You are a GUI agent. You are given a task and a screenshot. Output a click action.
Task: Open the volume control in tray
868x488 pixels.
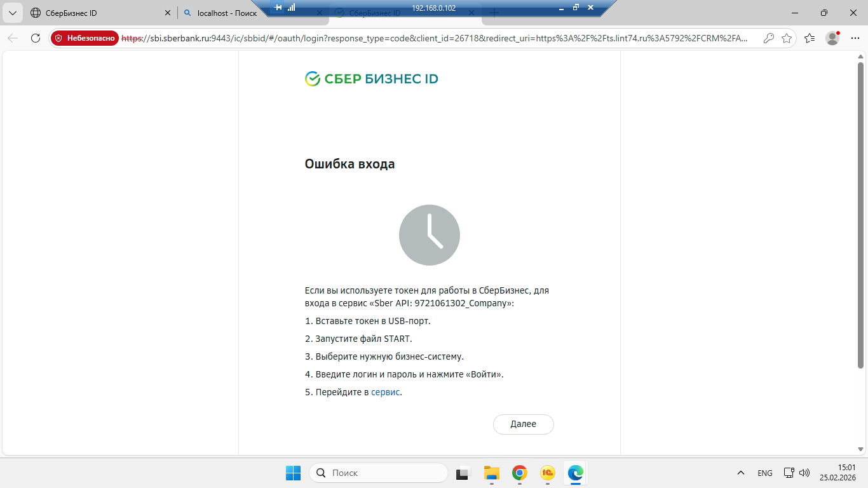tap(804, 473)
